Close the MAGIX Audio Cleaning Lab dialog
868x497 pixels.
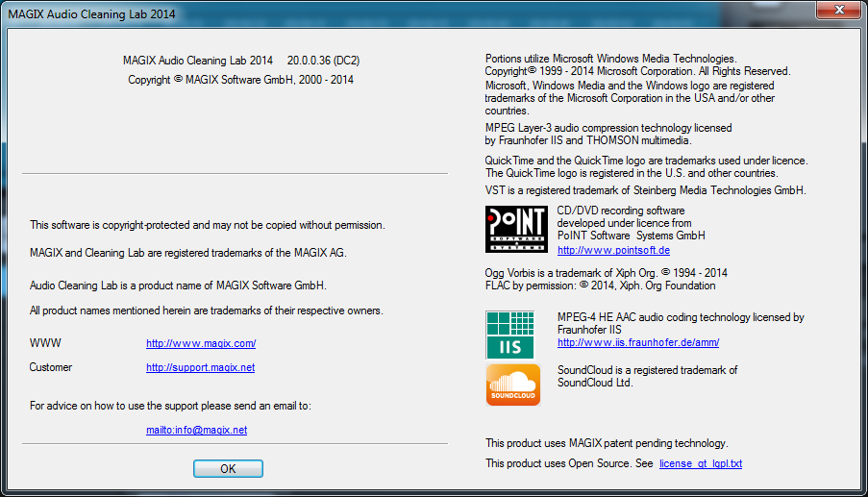pyautogui.click(x=839, y=10)
